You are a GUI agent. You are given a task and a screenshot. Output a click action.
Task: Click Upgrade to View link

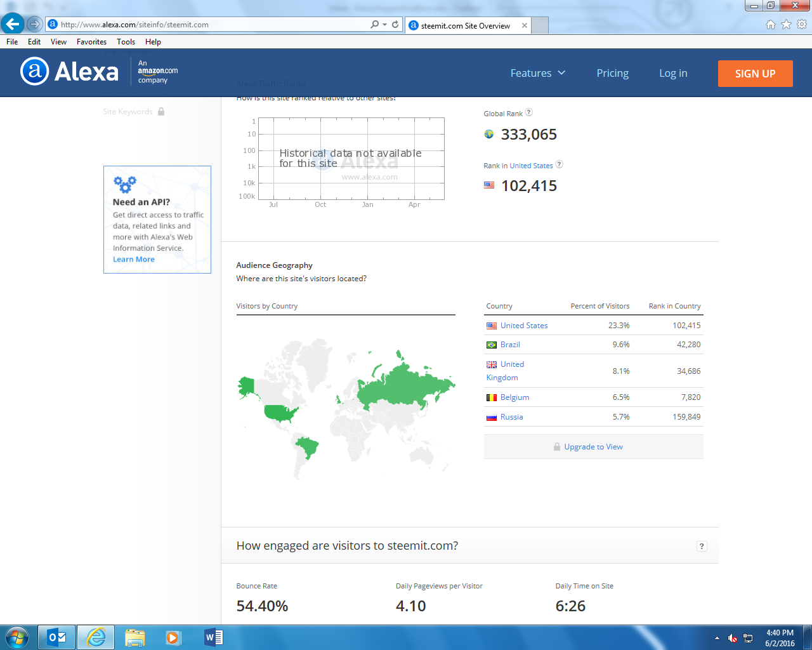click(593, 447)
